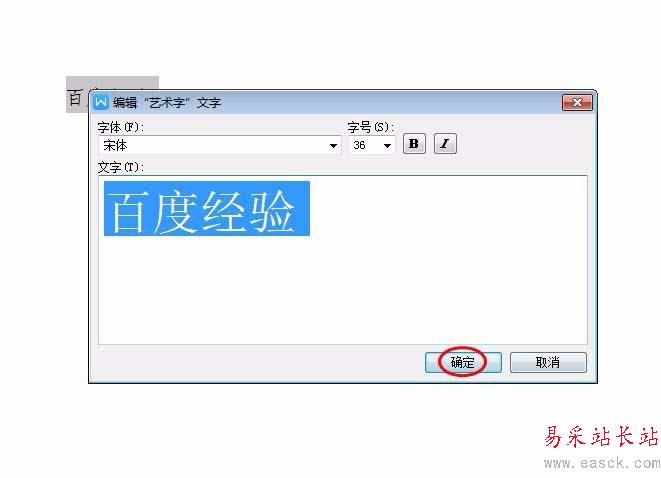Select the gray art text 百 behind the dialog

(x=76, y=98)
